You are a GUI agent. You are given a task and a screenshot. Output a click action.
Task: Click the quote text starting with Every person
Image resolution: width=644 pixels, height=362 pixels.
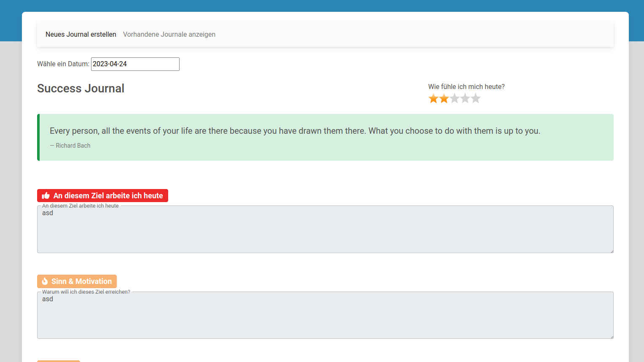(295, 131)
